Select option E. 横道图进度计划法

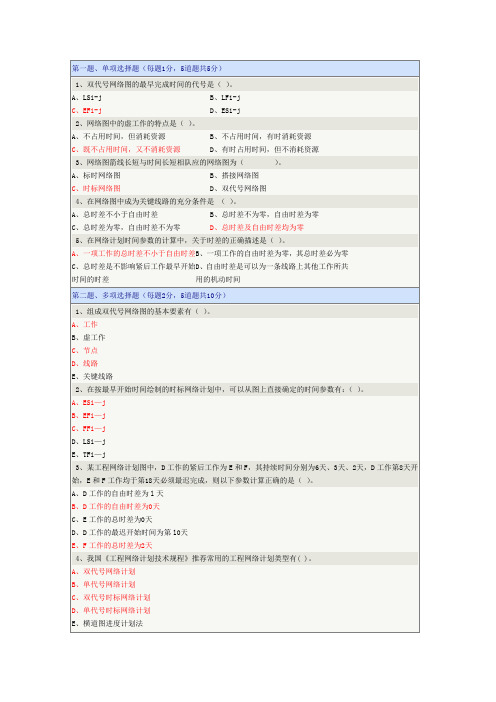(x=107, y=623)
